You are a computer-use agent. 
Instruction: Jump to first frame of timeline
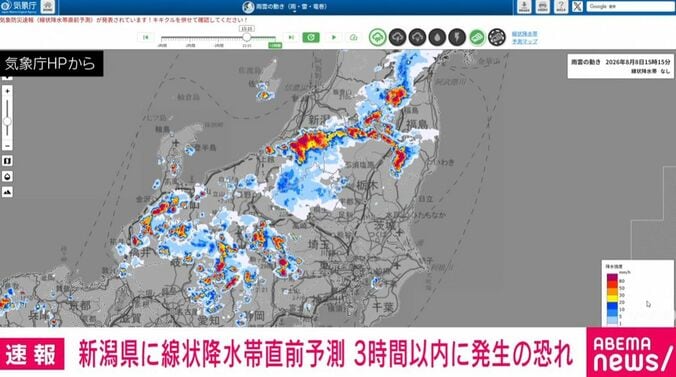tap(146, 37)
